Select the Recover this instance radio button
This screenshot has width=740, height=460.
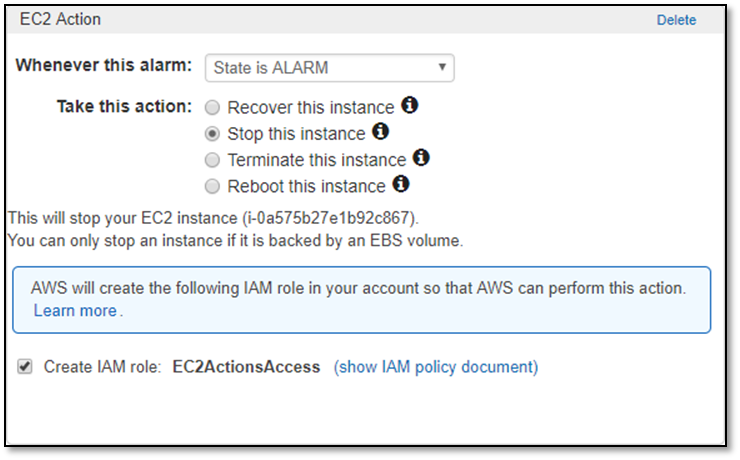tap(212, 108)
